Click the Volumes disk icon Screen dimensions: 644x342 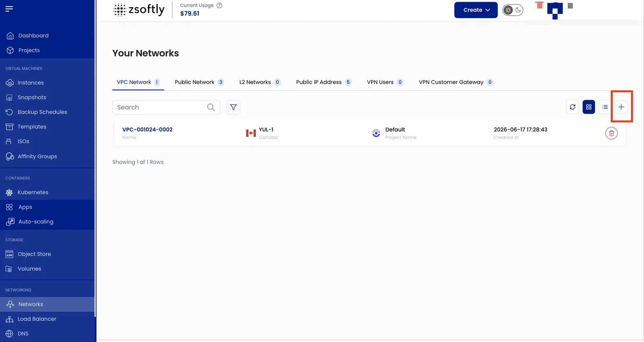pos(9,269)
